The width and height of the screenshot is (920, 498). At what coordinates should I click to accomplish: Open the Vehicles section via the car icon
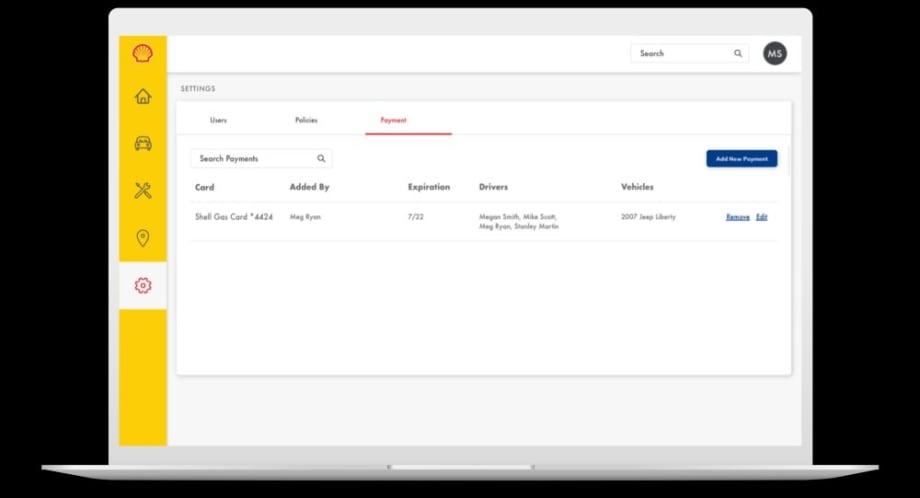tap(143, 143)
